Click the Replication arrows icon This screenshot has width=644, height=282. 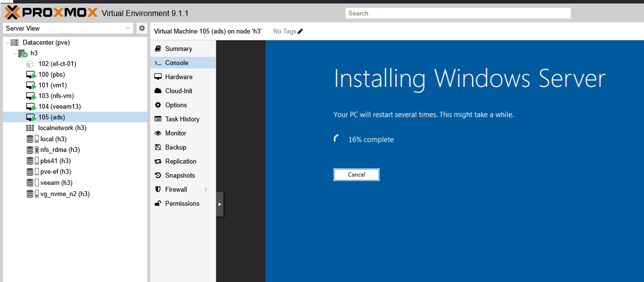pos(157,161)
